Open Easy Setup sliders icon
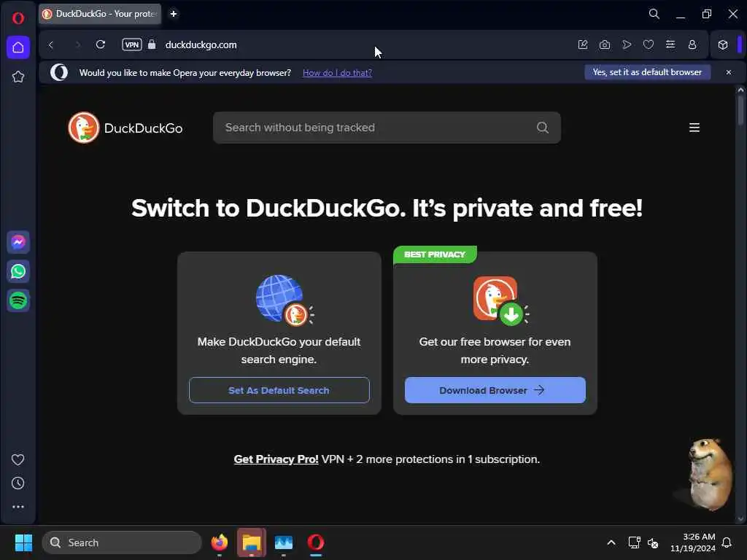The image size is (747, 560). point(670,44)
